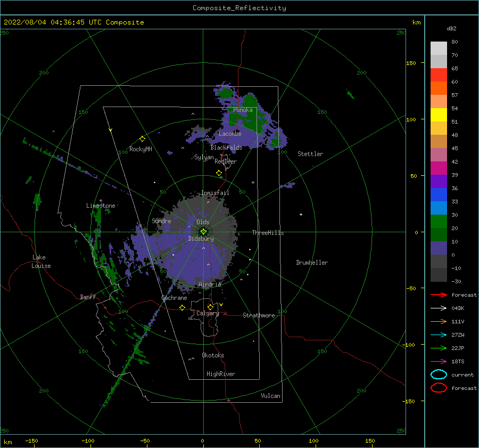Click the RedDeer city label
The image size is (479, 448).
(226, 161)
